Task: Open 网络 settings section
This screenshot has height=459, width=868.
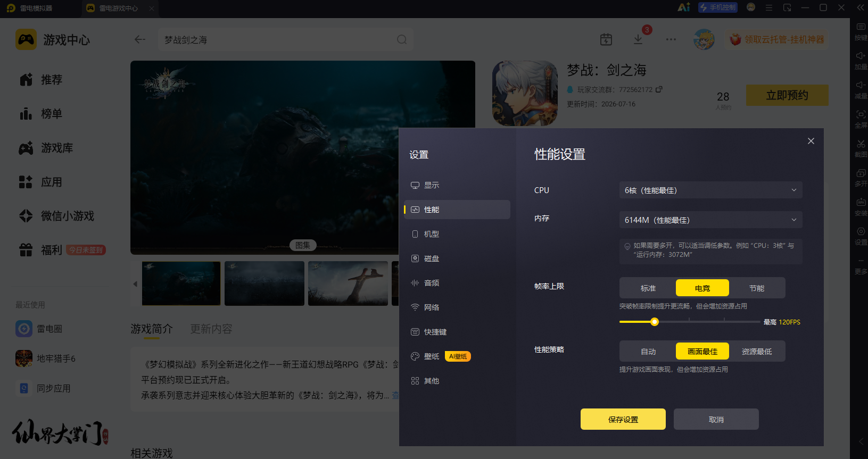Action: tap(457, 307)
